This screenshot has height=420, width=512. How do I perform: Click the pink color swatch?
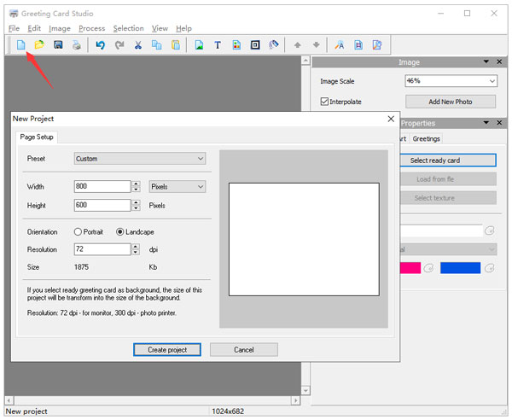409,268
